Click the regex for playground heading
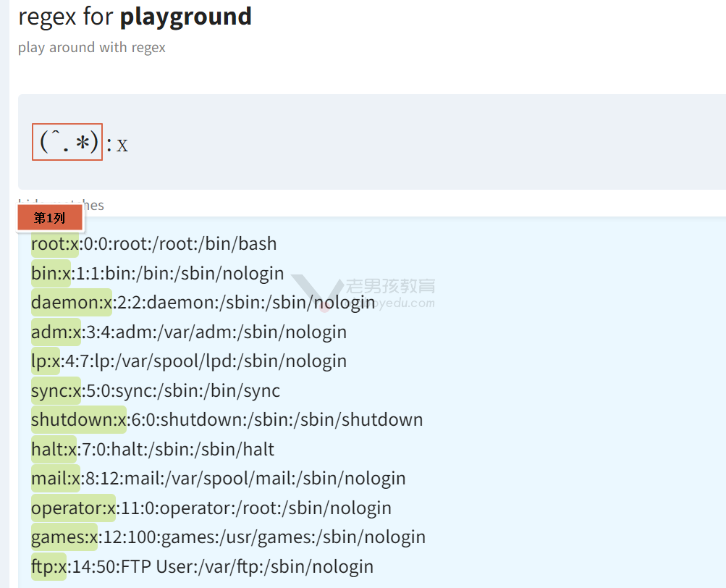The height and width of the screenshot is (588, 726). click(x=135, y=17)
